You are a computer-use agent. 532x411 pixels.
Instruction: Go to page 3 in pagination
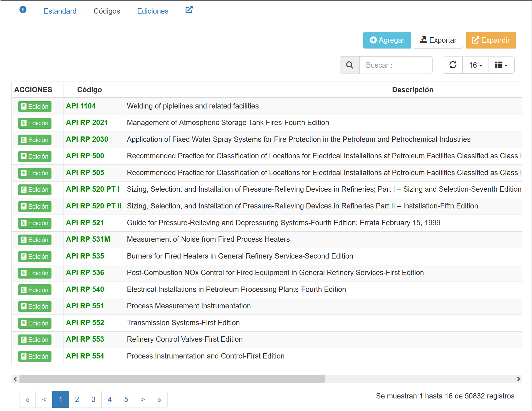(x=93, y=399)
